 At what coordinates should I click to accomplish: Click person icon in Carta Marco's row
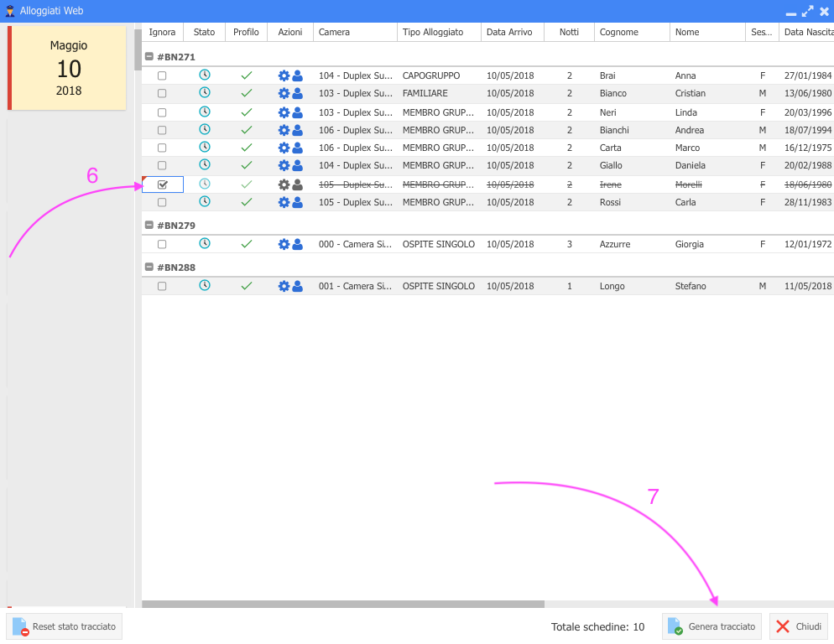(297, 148)
